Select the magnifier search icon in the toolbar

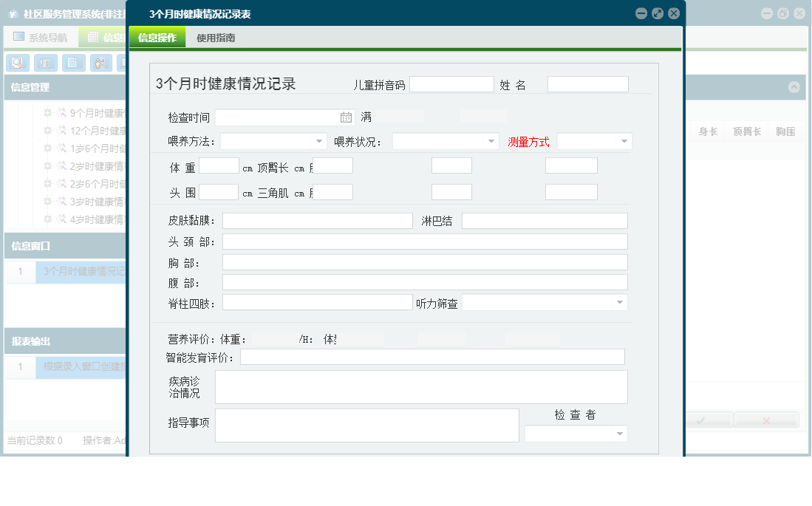tap(16, 63)
